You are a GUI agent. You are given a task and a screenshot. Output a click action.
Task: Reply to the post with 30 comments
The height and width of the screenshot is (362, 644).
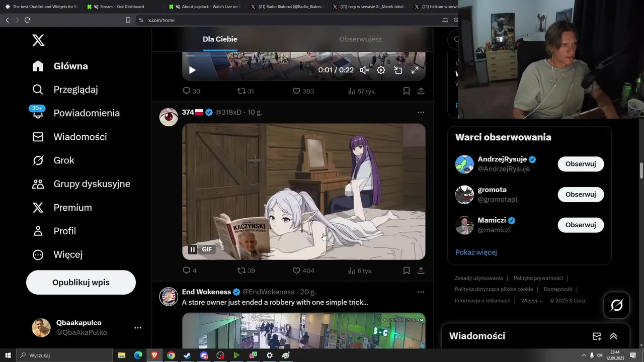tap(191, 91)
